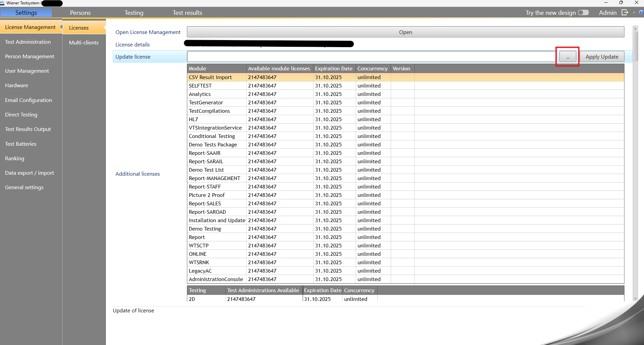644x345 pixels.
Task: Click the scrollbar down arrow
Action: tap(635, 299)
